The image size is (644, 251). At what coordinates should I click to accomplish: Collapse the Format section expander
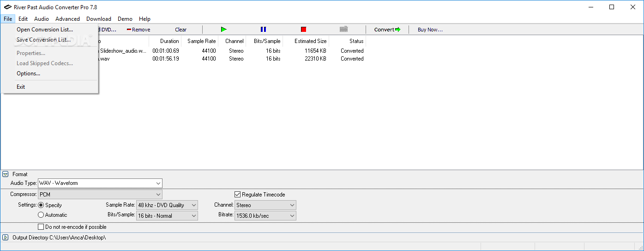[x=6, y=174]
